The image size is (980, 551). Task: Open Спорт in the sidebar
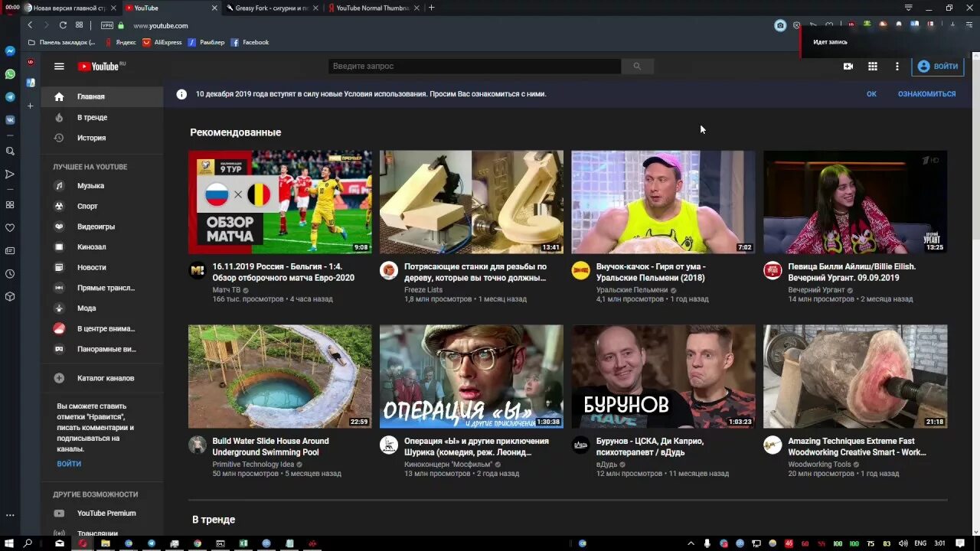point(102,206)
